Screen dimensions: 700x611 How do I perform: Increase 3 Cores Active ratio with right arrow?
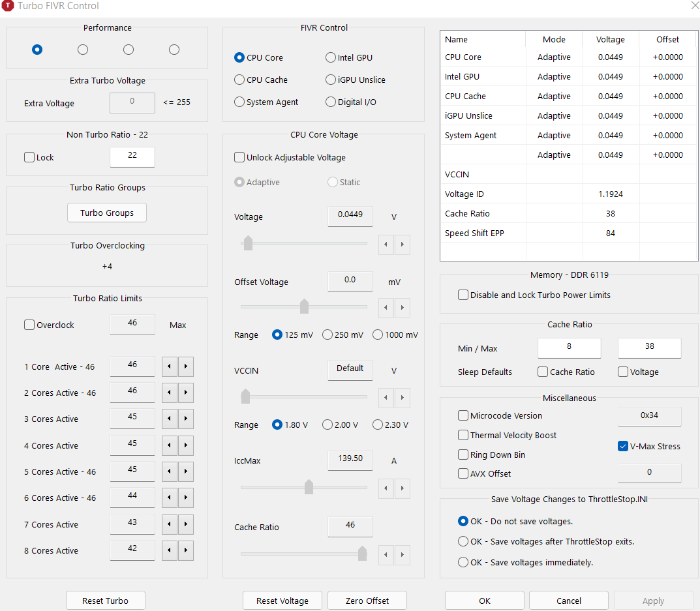click(x=186, y=419)
